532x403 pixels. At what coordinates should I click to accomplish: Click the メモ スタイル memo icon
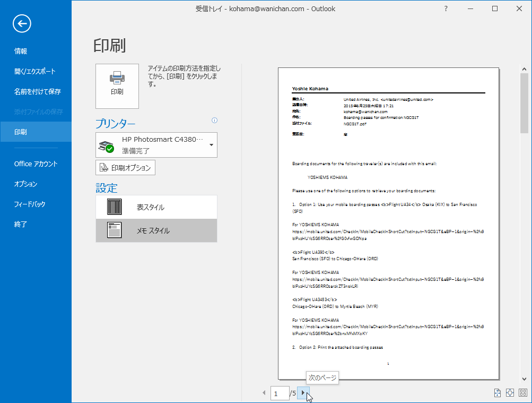pos(115,230)
